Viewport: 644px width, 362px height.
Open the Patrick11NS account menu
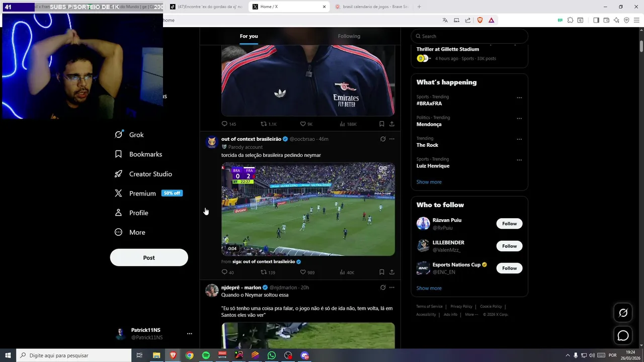coord(153,333)
